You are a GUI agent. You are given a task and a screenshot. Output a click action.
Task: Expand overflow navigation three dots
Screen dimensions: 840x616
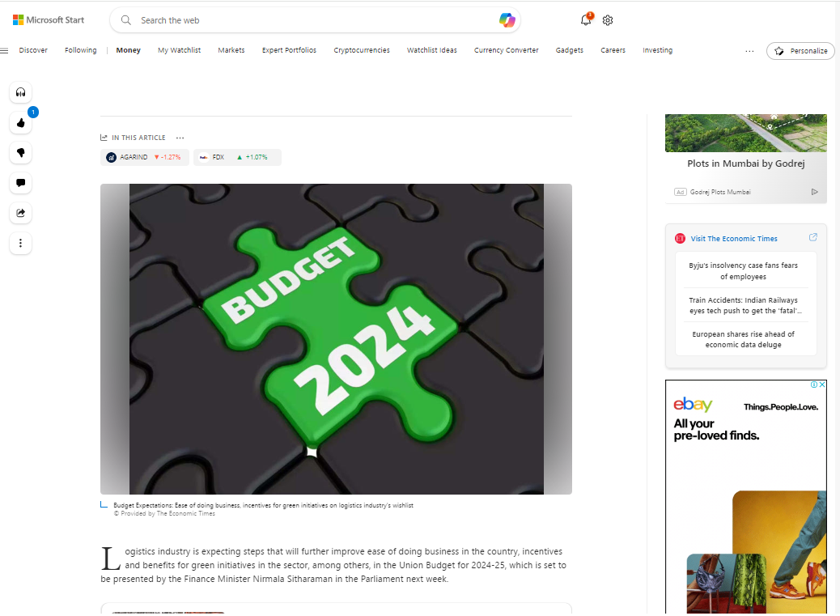(x=749, y=51)
